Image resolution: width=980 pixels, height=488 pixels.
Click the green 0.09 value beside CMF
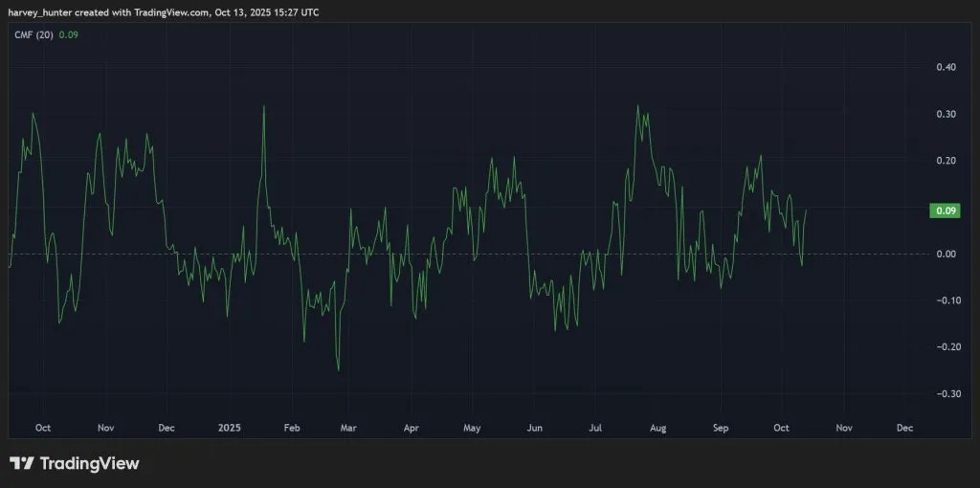tap(68, 34)
